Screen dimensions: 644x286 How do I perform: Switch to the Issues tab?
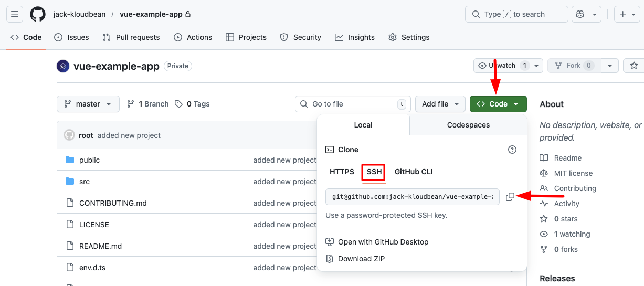[x=71, y=37]
